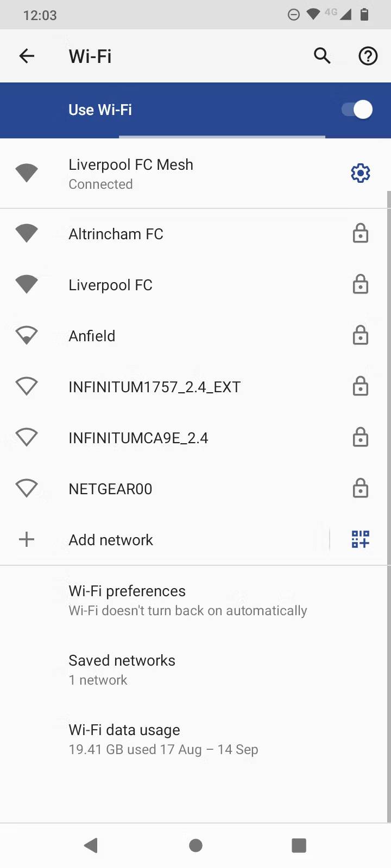391x868 pixels.
Task: Turn off the Use Wi-Fi switch
Action: [357, 110]
